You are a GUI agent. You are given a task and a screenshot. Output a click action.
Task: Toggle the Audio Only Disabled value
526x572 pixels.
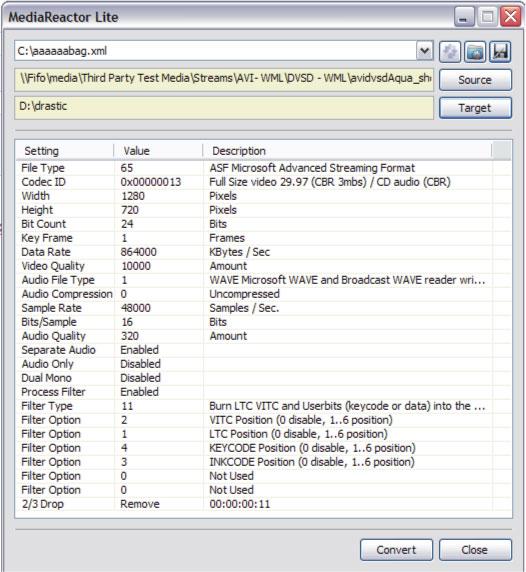[140, 364]
